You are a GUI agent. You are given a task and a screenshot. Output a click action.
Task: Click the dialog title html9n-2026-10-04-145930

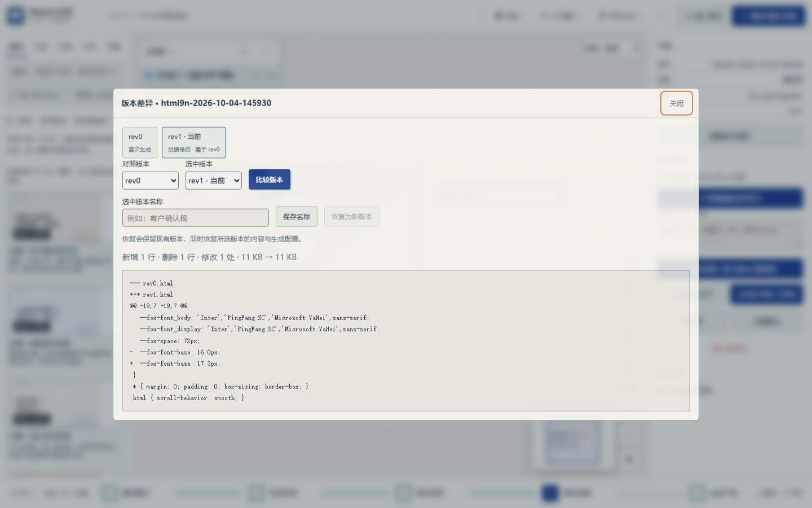pos(216,103)
